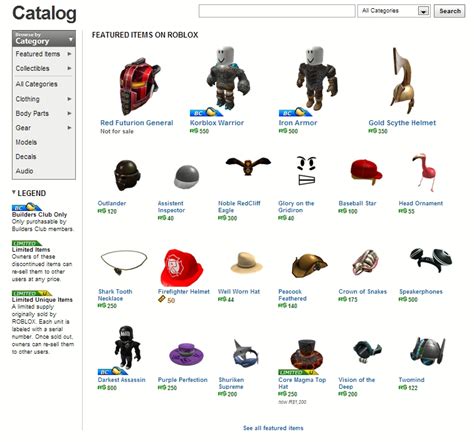Focus the catalog search text field
Image resolution: width=474 pixels, height=442 pixels.
(277, 11)
